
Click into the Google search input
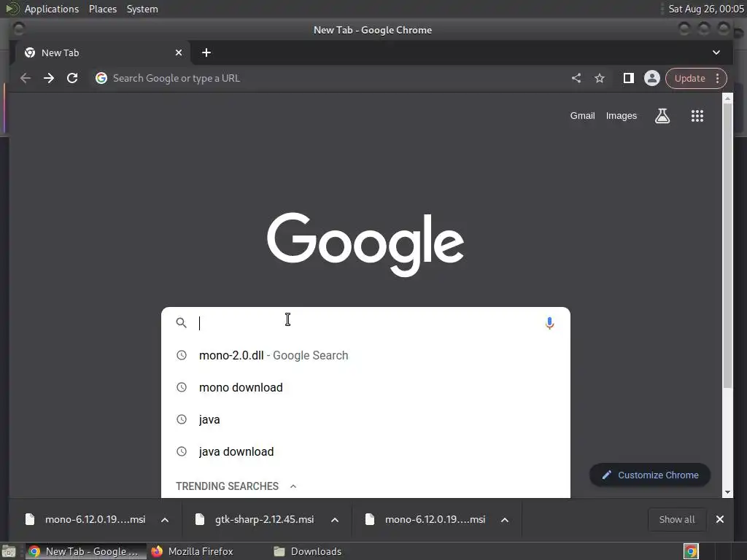367,323
